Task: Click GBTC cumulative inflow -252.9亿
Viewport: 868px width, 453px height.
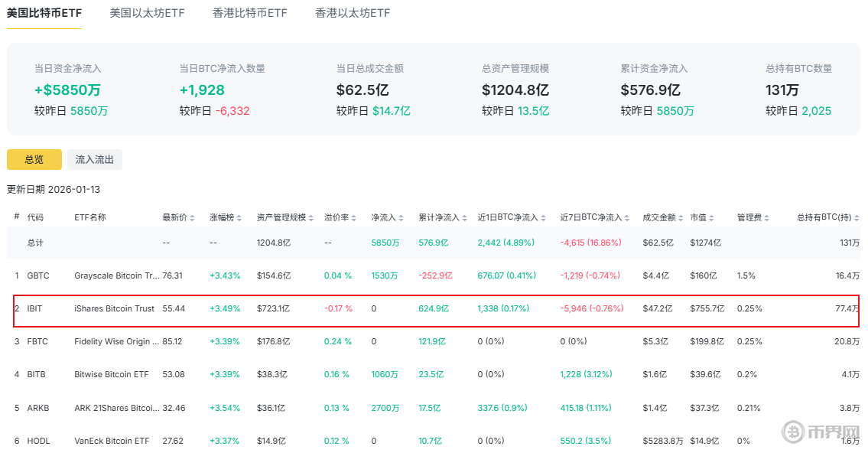Action: coord(436,275)
